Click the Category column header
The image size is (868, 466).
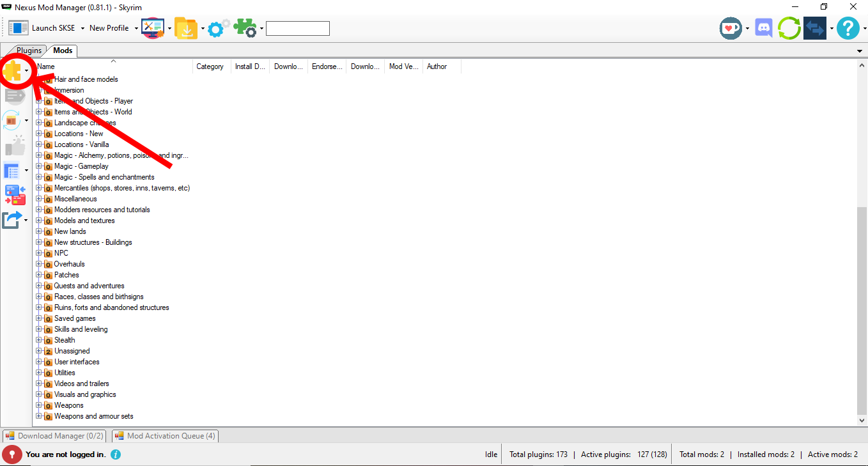click(x=212, y=66)
